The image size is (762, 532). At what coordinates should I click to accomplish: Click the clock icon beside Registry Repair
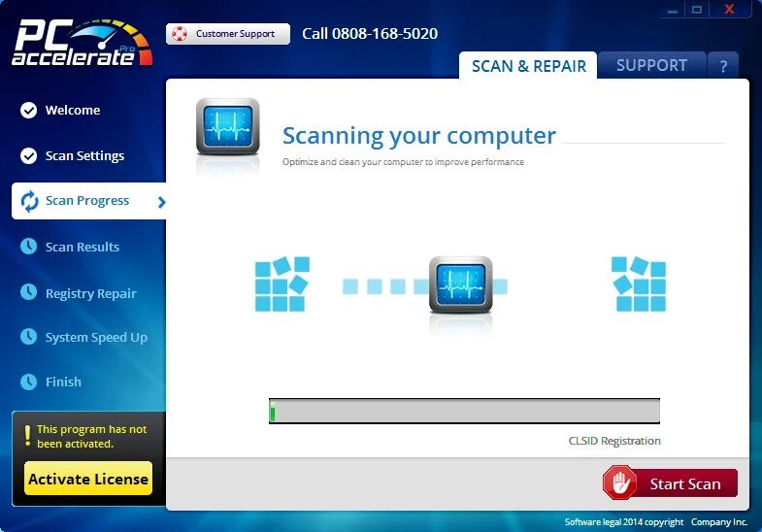29,292
